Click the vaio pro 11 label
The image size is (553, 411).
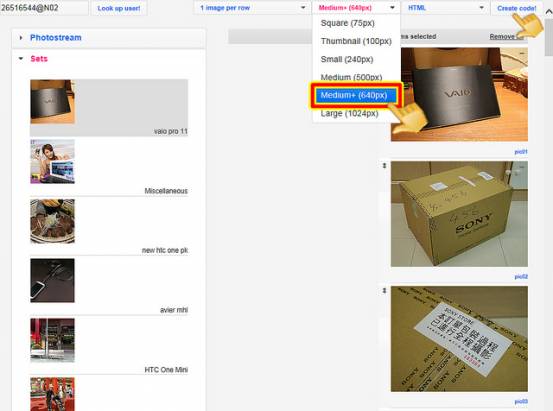(x=171, y=131)
